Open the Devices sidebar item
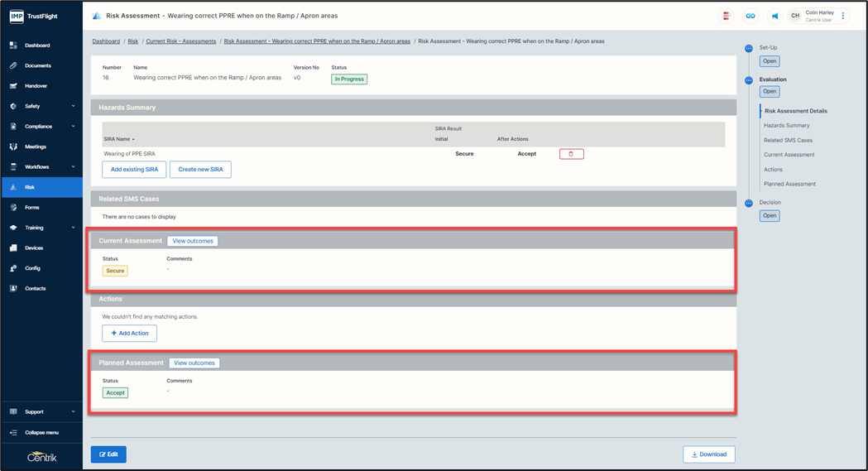This screenshot has height=471, width=868. tap(34, 248)
